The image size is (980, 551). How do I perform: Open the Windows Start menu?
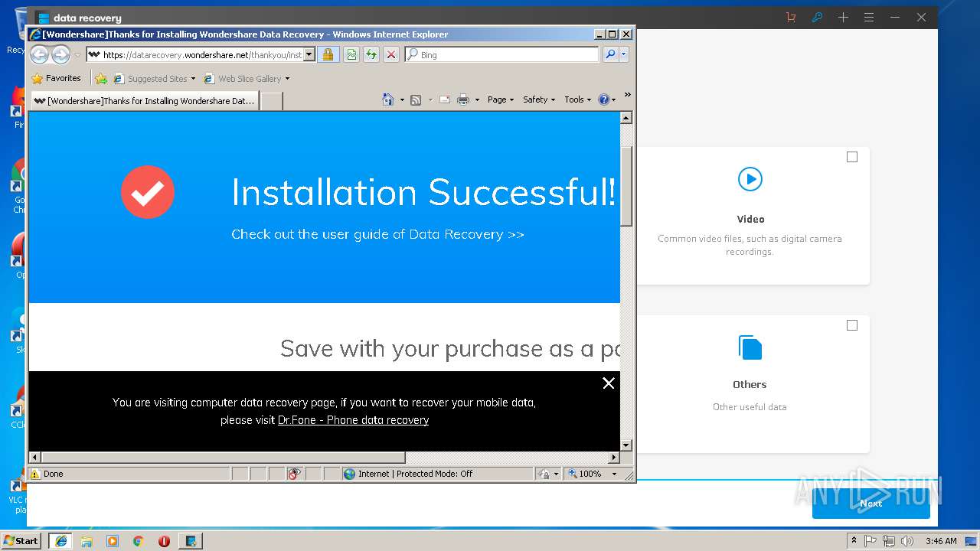click(x=21, y=540)
